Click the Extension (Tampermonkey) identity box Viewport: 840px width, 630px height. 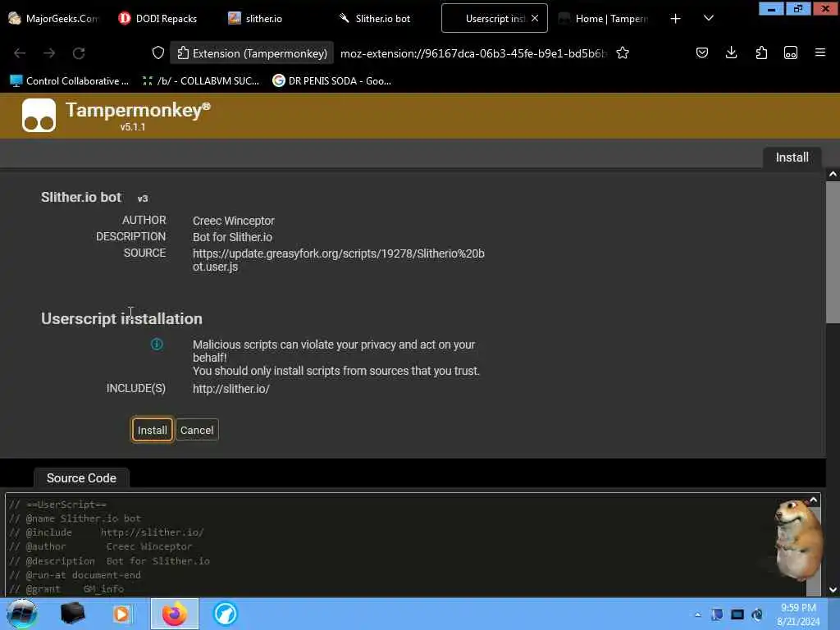point(252,53)
